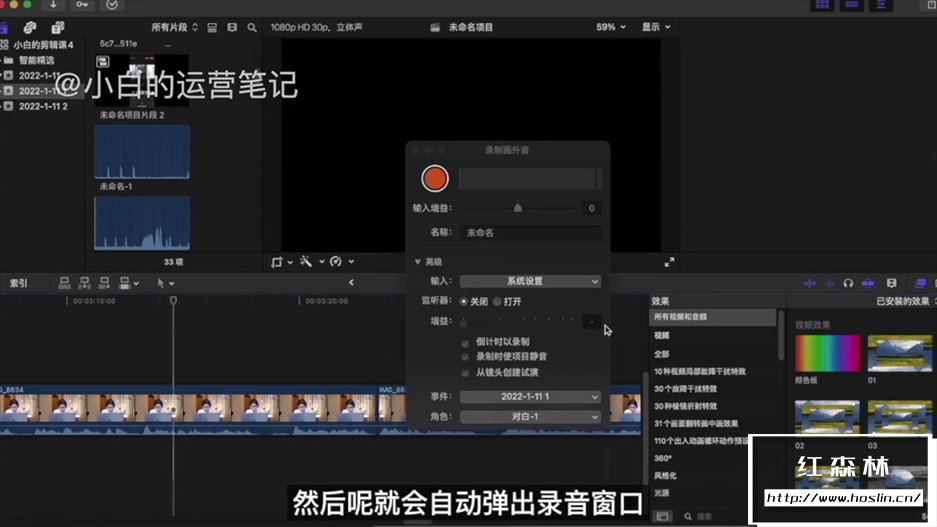Show the photos and audio sidebar
Screen dimensions: 937x527
[30, 27]
